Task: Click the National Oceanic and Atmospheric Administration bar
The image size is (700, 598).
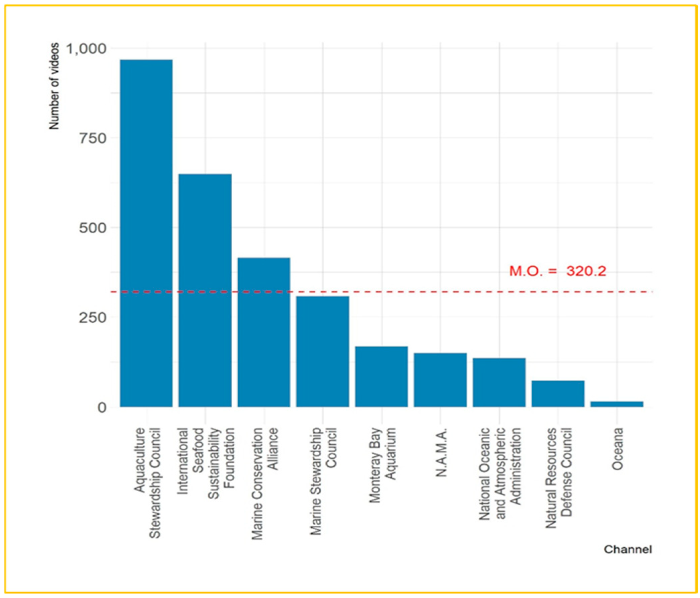Action: point(499,382)
